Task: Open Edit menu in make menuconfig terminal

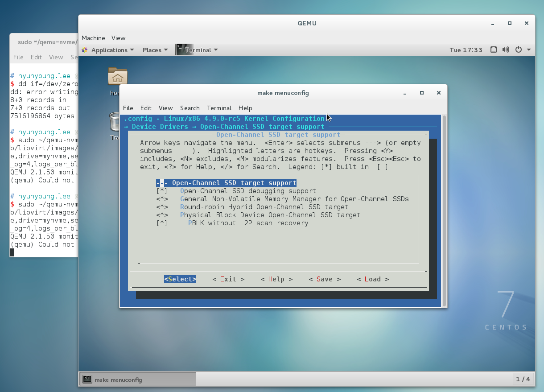Action: point(146,108)
